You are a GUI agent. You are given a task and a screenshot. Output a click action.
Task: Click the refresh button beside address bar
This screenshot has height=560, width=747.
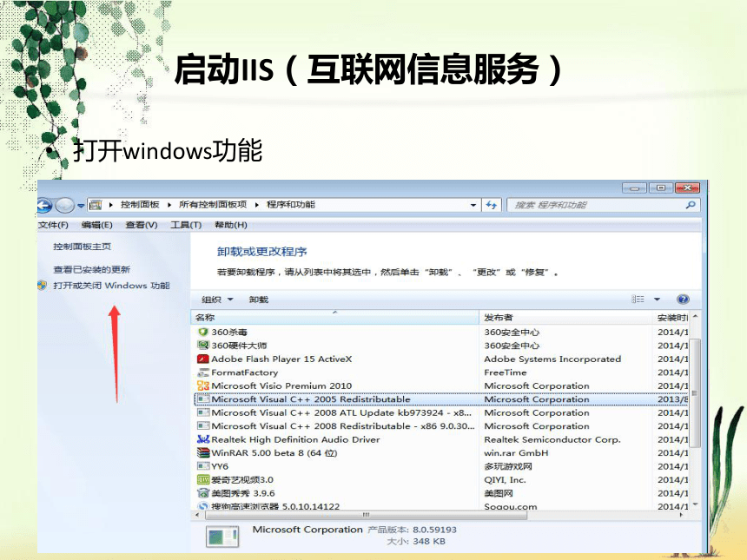(491, 205)
